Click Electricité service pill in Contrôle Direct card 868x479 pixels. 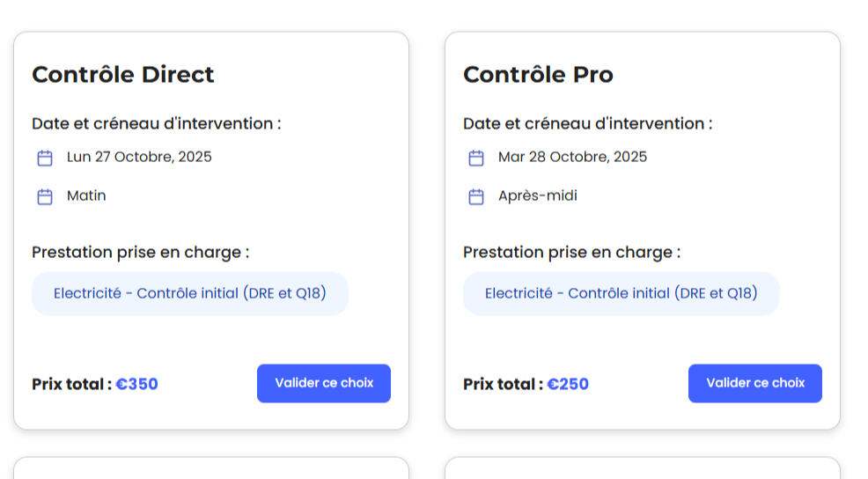coord(190,293)
